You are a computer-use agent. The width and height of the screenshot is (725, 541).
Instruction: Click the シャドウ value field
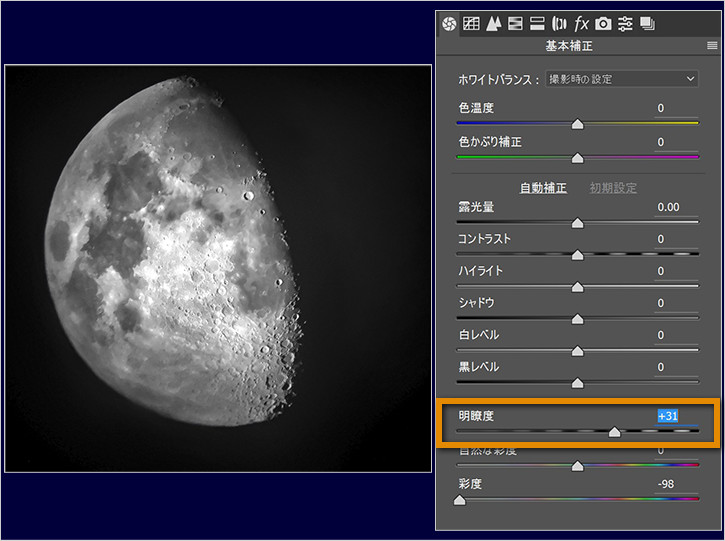coord(676,303)
